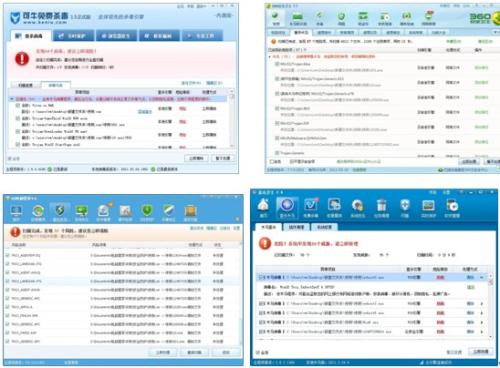Switch to the second tab below the dark-blue toolbar
The image size is (500, 368).
pyautogui.click(x=296, y=227)
